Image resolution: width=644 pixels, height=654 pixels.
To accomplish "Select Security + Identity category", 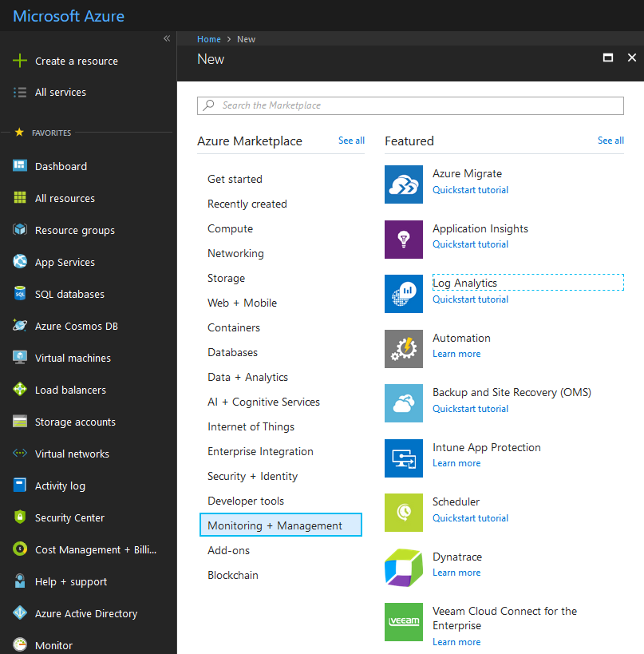I will (253, 476).
